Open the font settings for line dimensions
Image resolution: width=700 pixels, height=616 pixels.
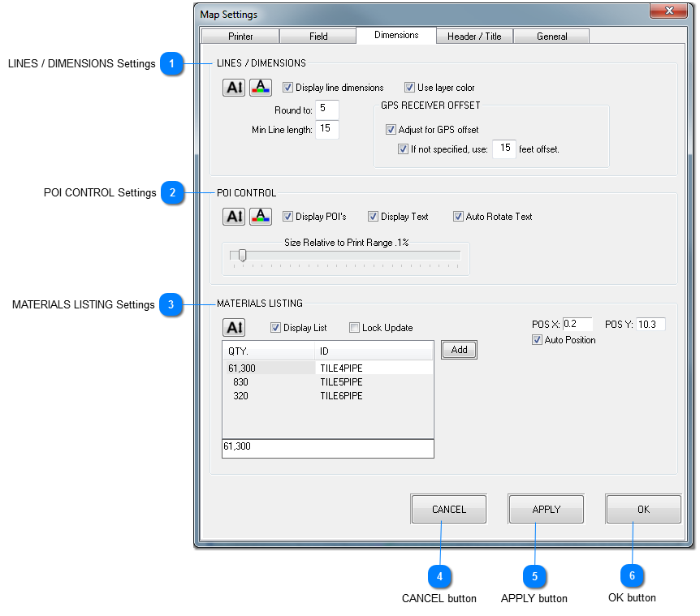(x=234, y=87)
